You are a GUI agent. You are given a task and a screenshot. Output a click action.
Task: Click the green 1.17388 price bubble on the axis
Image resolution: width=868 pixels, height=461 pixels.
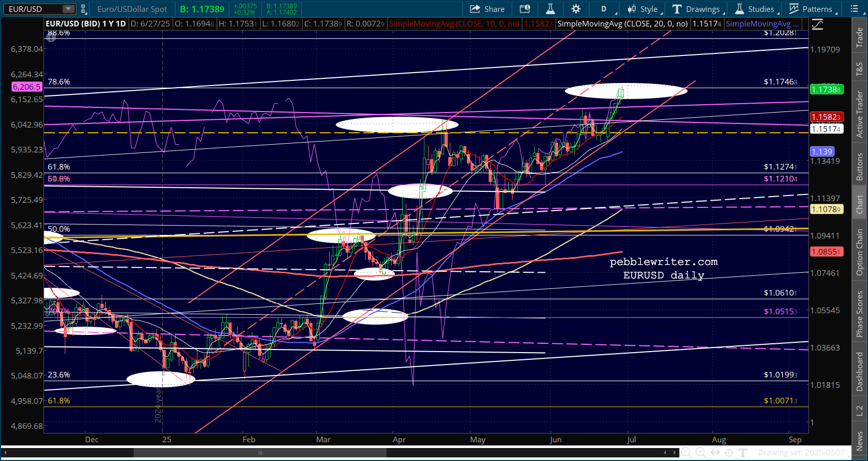pyautogui.click(x=827, y=90)
